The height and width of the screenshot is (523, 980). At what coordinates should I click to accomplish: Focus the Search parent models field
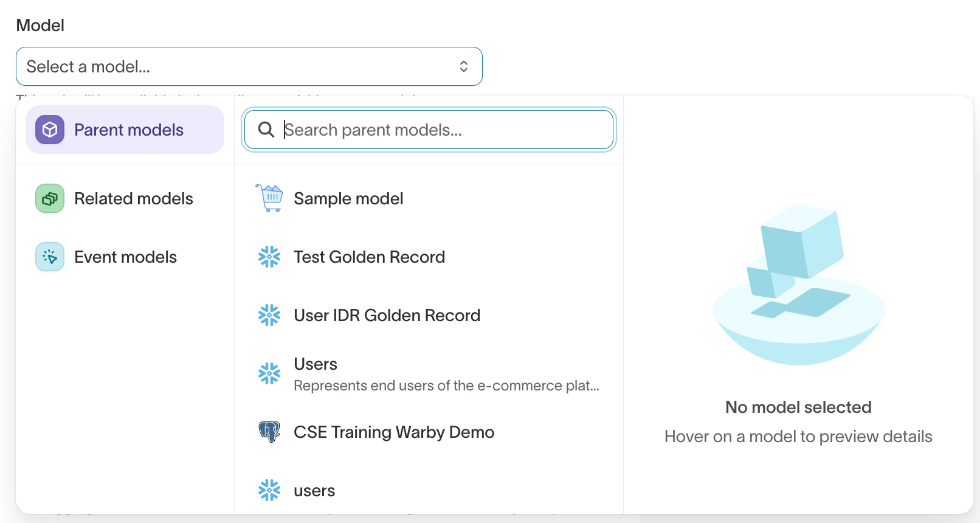(429, 130)
